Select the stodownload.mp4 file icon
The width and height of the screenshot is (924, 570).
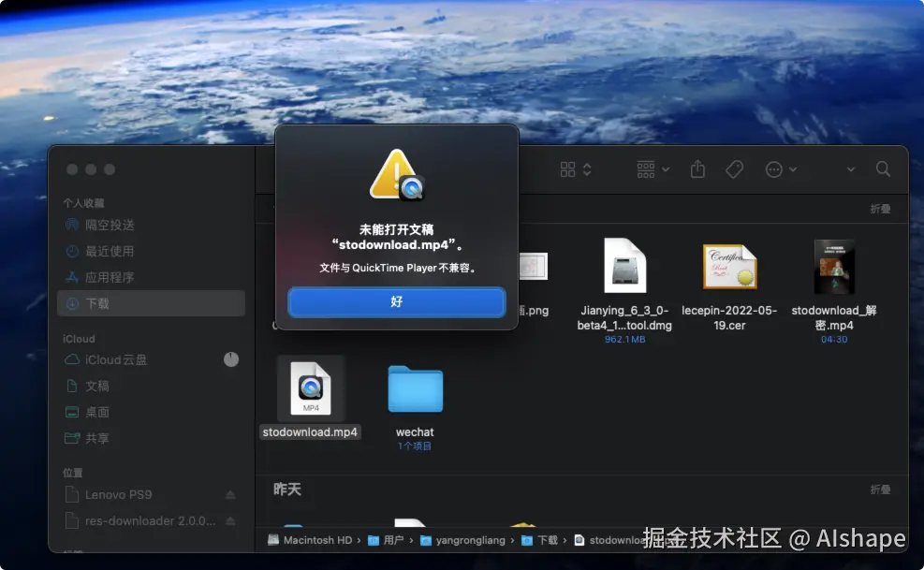[311, 388]
